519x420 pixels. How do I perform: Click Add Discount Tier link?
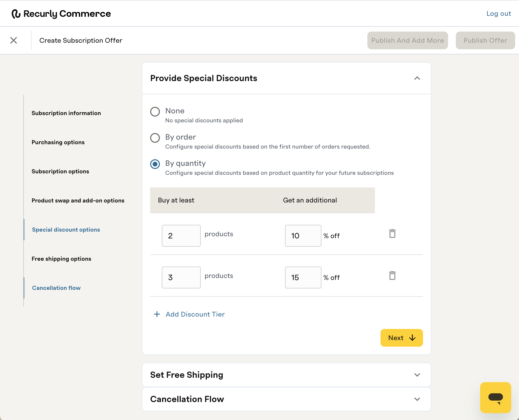point(195,314)
